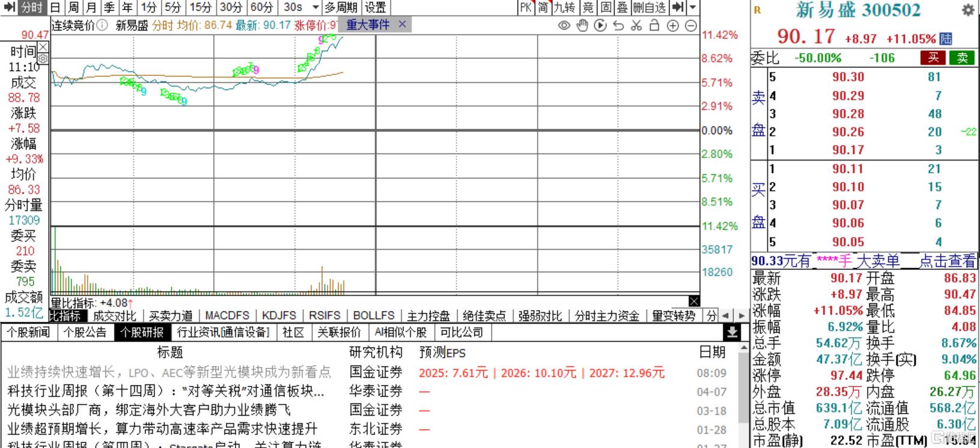Switch to 年 yearly chart
980x448 pixels.
(x=127, y=7)
